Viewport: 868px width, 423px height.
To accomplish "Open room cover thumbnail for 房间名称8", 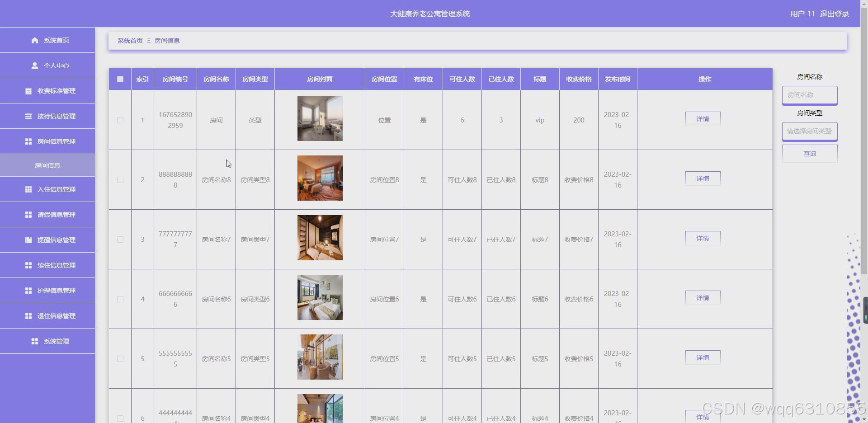I will pos(320,178).
